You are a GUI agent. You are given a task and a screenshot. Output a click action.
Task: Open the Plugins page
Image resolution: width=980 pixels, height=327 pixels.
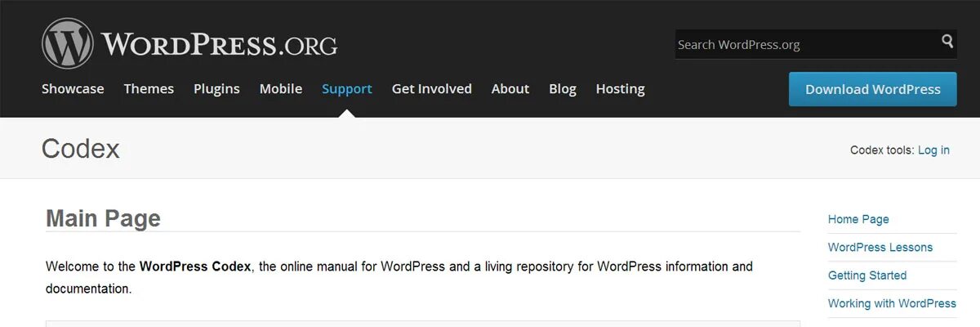pyautogui.click(x=216, y=89)
